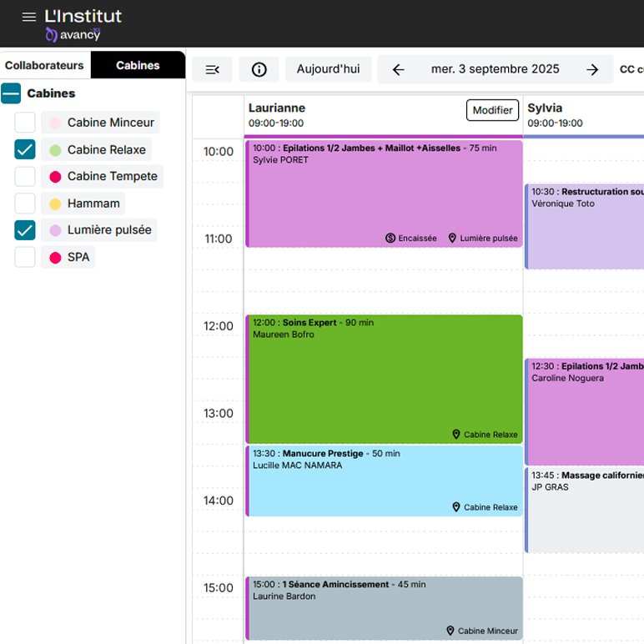The image size is (644, 644).
Task: Uncheck the Cabine Relaxe checkbox
Action: point(25,149)
